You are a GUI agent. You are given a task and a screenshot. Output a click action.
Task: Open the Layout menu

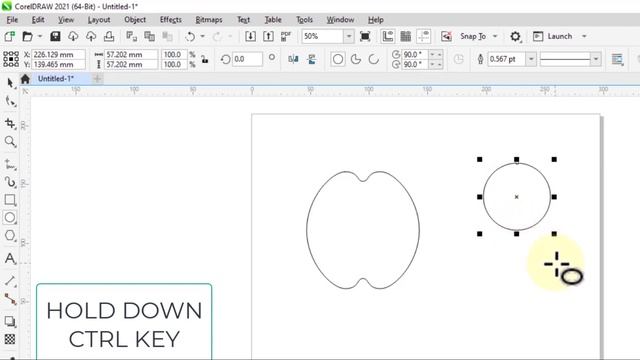(x=99, y=20)
